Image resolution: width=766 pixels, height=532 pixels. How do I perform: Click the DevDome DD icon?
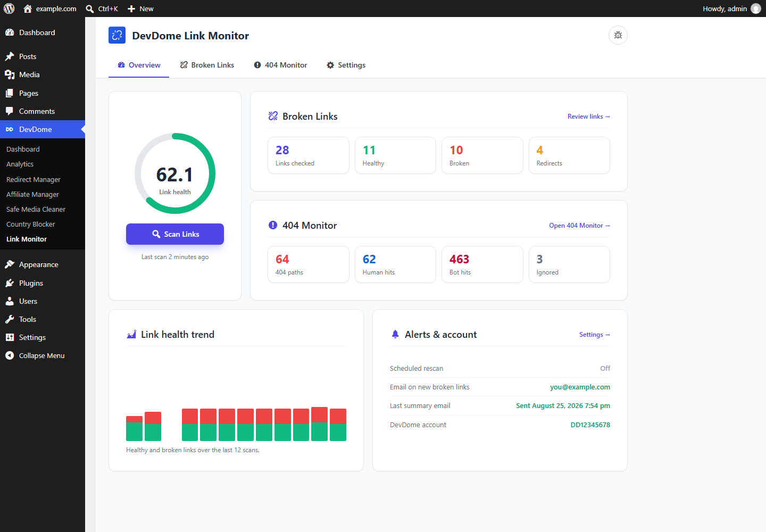10,129
